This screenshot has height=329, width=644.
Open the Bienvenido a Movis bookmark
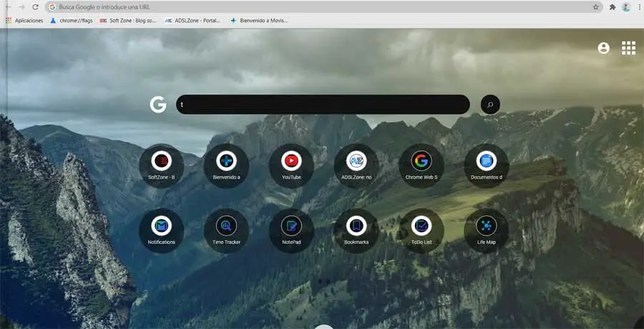pyautogui.click(x=259, y=21)
